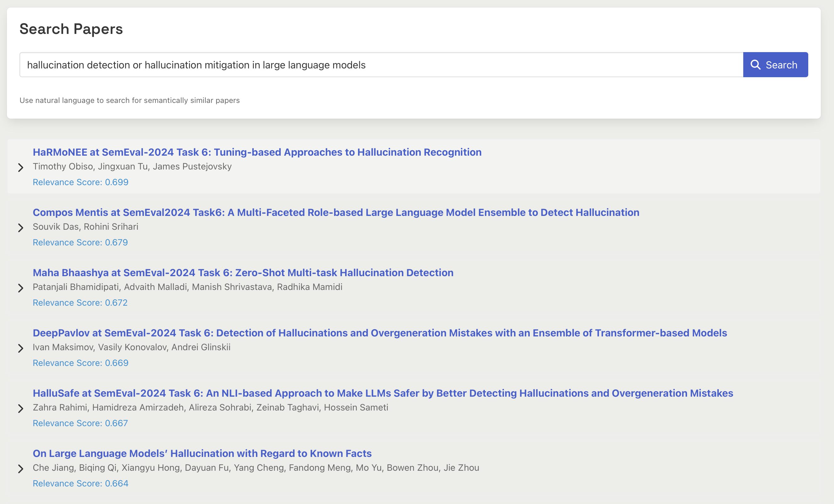
Task: Expand the HaRMoNEE paper entry chevron
Action: (x=21, y=168)
